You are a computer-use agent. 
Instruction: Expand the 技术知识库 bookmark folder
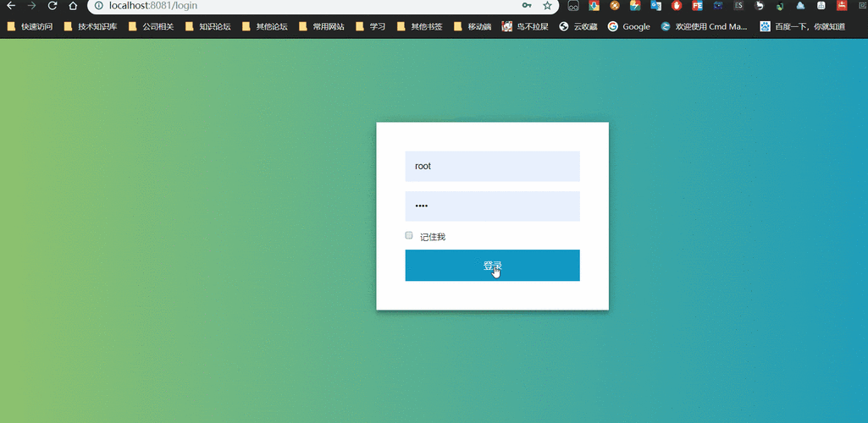91,27
